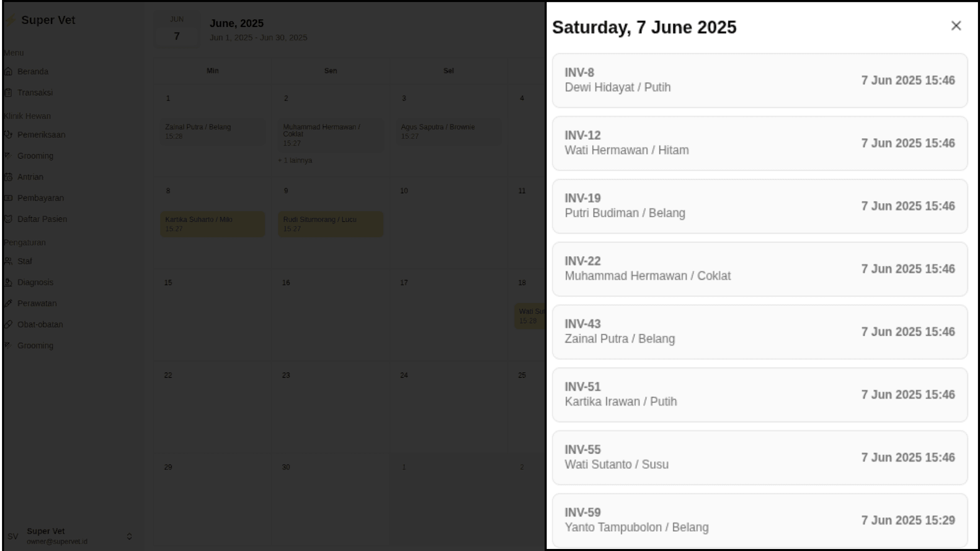The width and height of the screenshot is (980, 551).
Task: Select the Perawatan treatment icon
Action: 8,303
